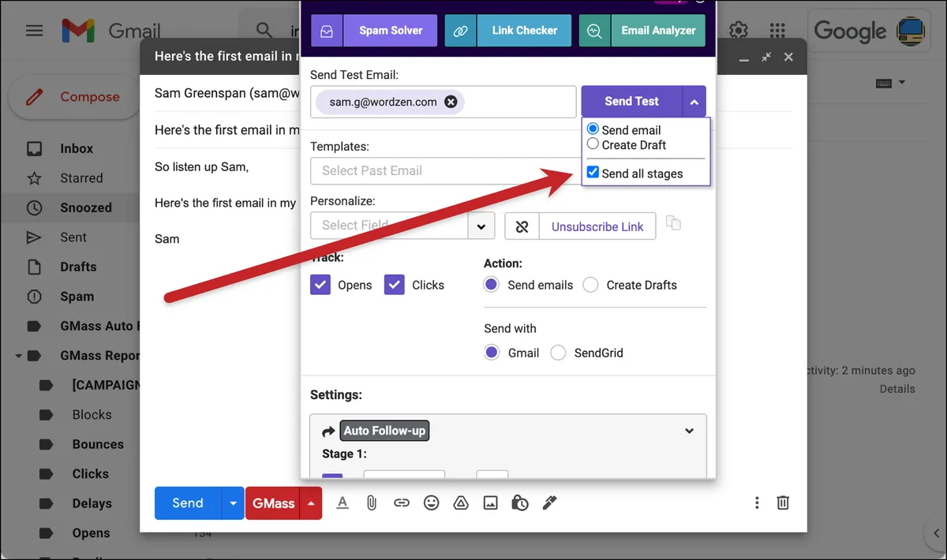Open text formatting options icon
The height and width of the screenshot is (560, 947).
tap(342, 502)
